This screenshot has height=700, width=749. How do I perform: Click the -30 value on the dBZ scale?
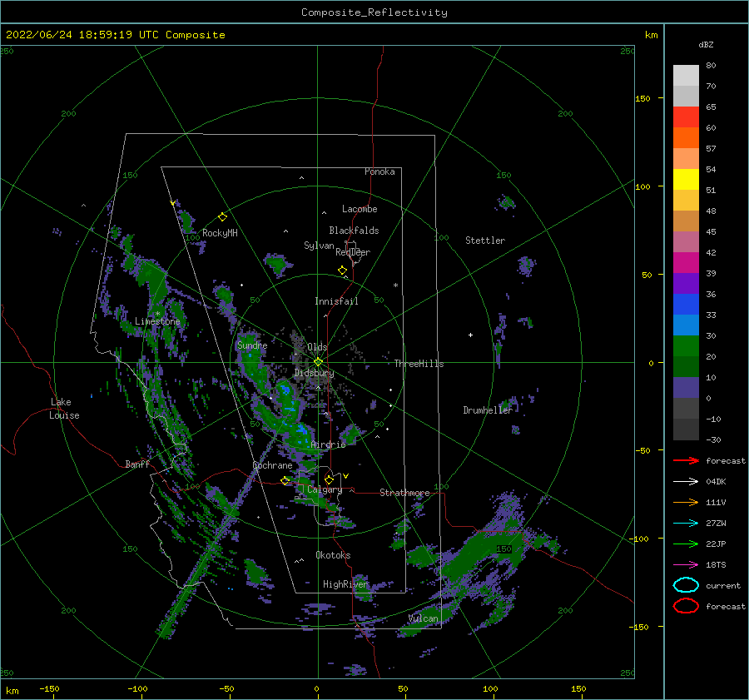[x=714, y=439]
